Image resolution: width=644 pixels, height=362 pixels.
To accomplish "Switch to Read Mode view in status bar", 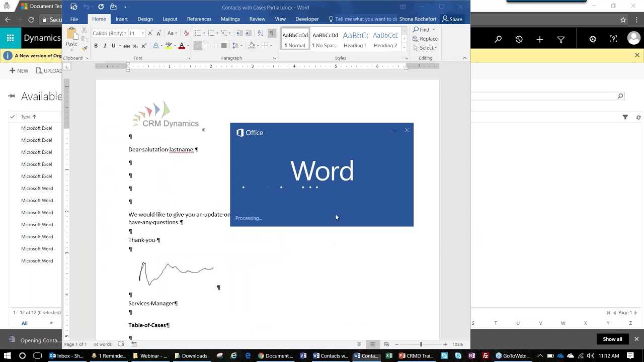I will pos(359,344).
